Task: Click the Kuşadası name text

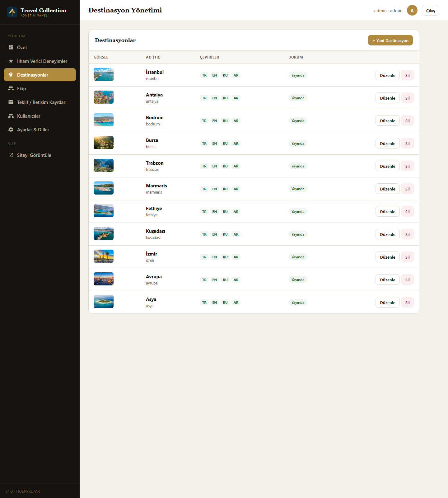Action: 156,231
